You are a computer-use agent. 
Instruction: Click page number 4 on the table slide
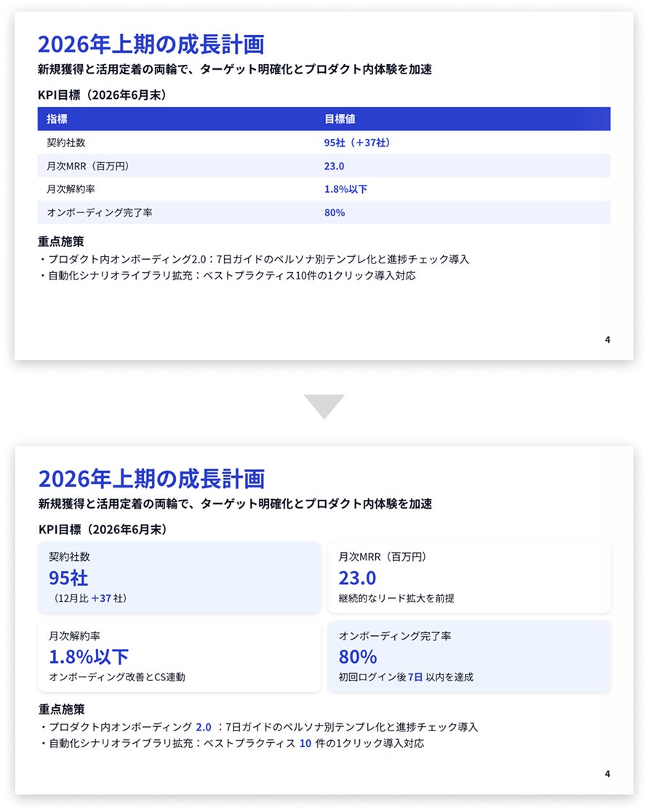607,340
